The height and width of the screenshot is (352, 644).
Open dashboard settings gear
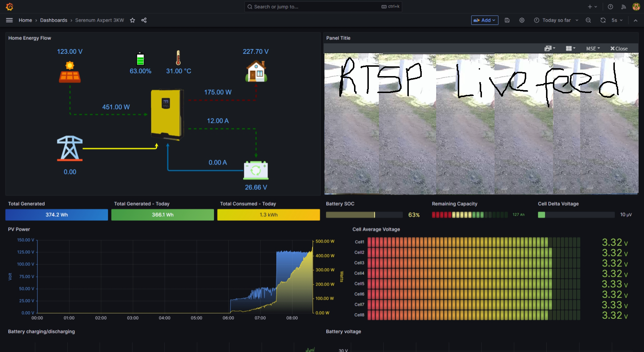click(x=522, y=20)
